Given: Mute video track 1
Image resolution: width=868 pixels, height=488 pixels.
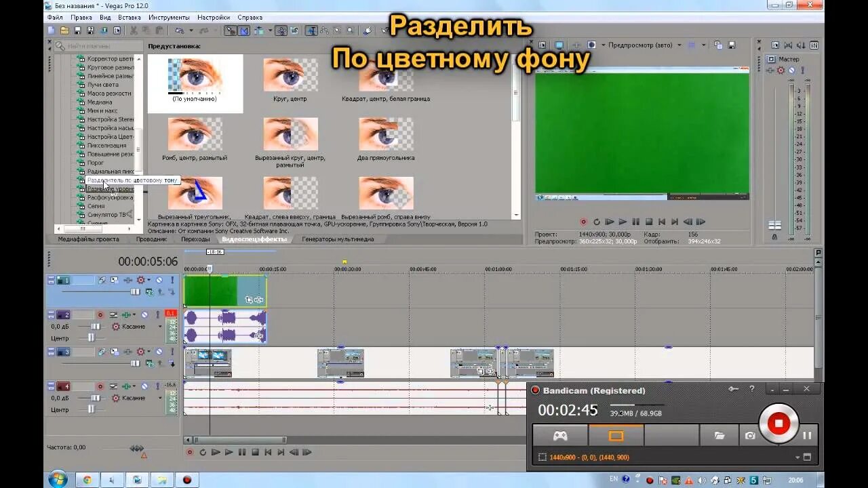Looking at the screenshot, I should [159, 280].
